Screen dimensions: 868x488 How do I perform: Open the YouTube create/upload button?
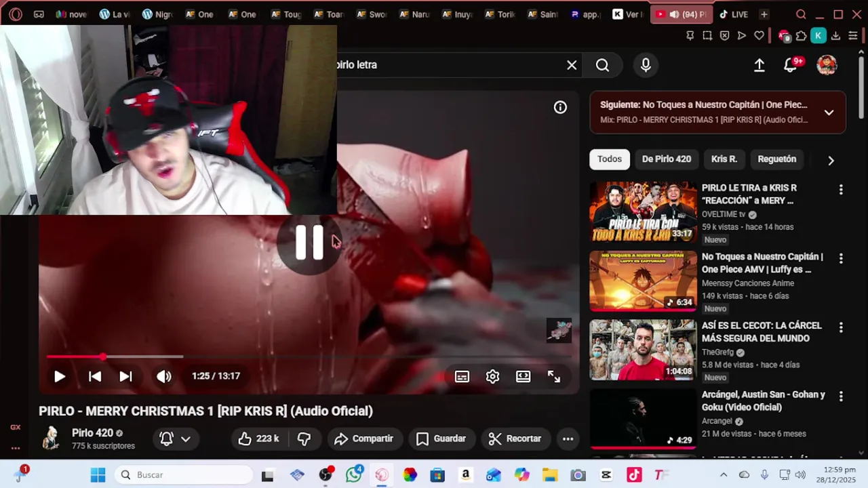point(759,65)
